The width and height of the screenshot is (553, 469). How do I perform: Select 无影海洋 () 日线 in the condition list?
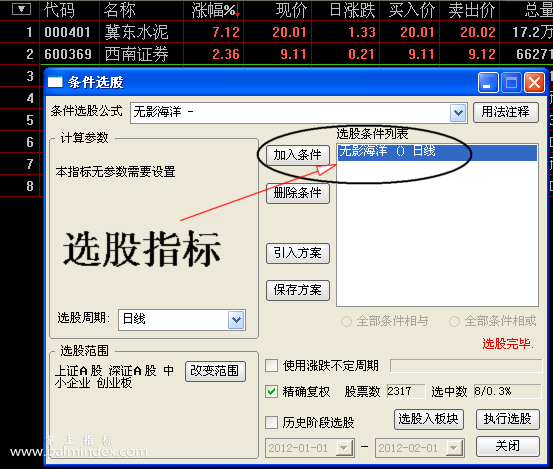(437, 152)
